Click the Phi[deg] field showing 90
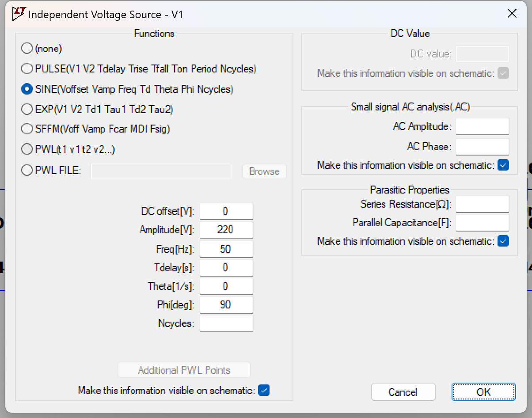 click(226, 304)
